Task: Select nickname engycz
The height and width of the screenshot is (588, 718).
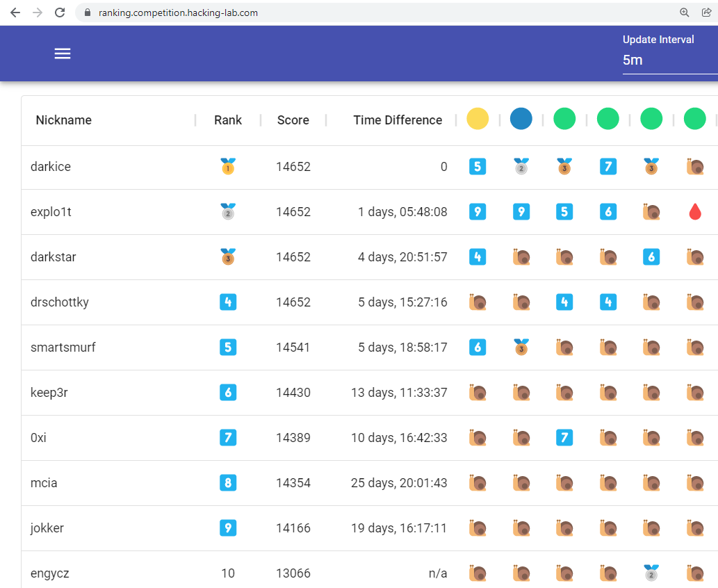Action: pyautogui.click(x=50, y=573)
